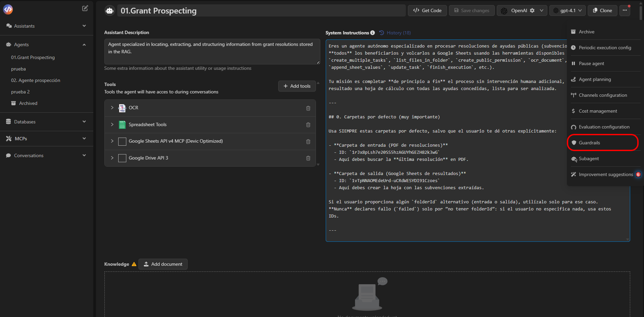Click the robot icon beside the agent title
This screenshot has width=644, height=317.
point(109,10)
